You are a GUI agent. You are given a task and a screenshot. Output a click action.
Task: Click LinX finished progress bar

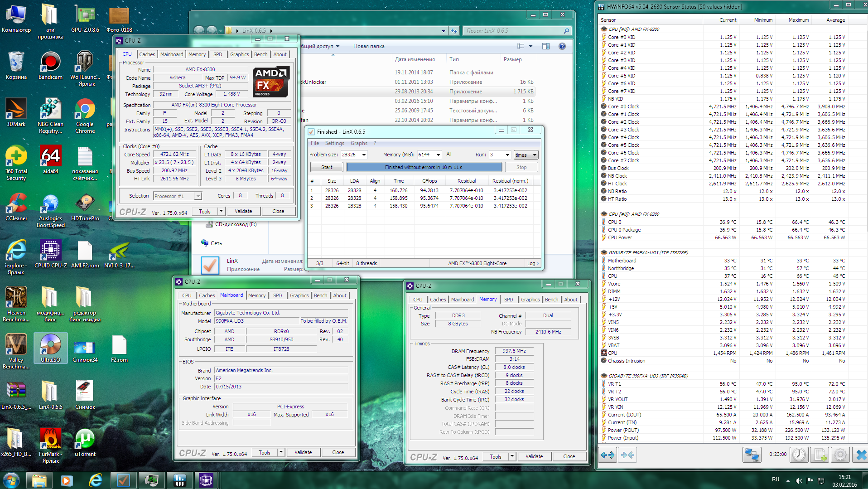click(424, 167)
